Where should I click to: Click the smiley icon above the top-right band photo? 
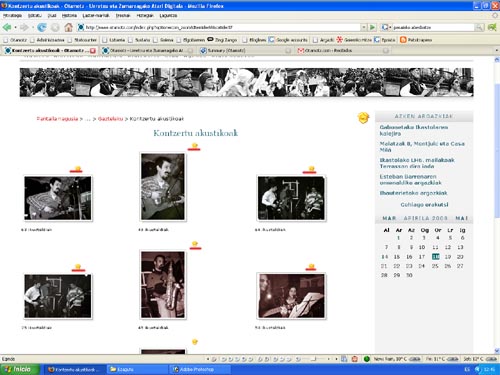(311, 169)
